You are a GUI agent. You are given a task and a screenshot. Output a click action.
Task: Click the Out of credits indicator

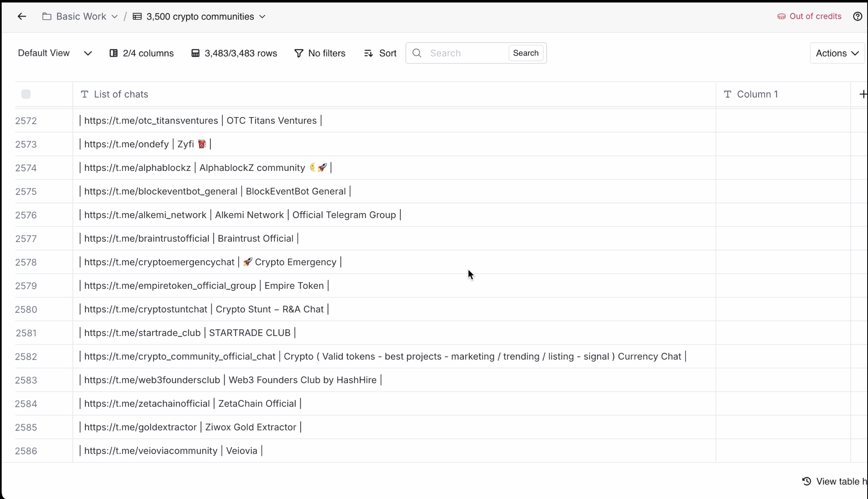(809, 17)
